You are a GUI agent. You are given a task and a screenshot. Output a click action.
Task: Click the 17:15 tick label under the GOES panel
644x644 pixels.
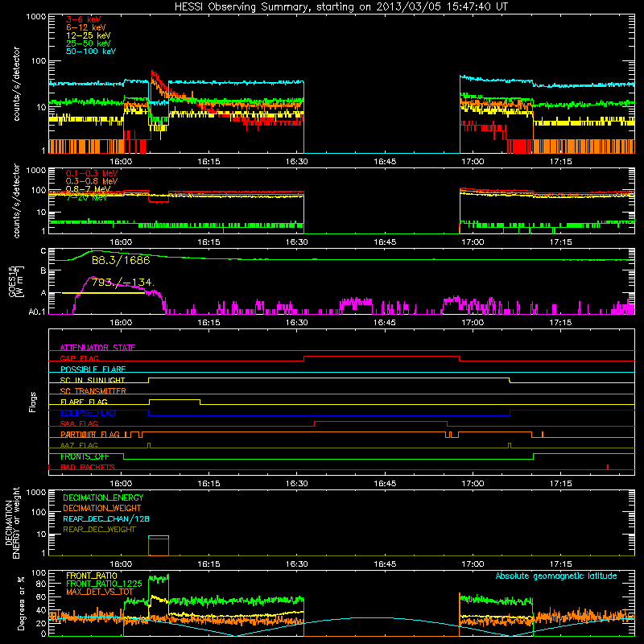[560, 323]
